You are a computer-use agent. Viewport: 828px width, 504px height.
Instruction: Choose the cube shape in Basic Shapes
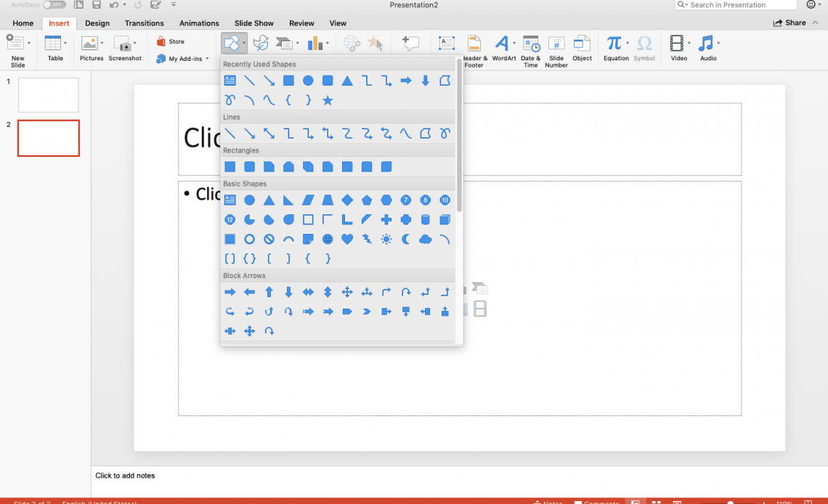coord(445,219)
